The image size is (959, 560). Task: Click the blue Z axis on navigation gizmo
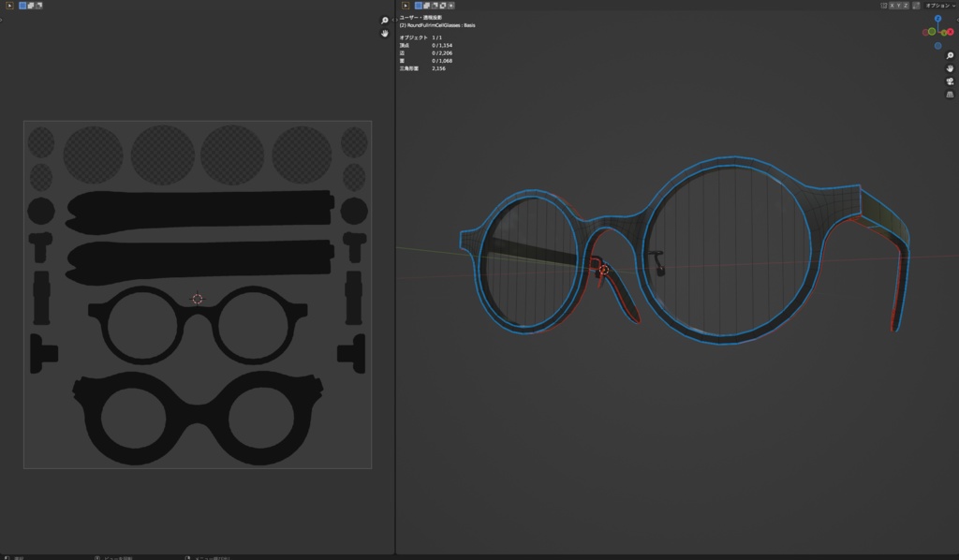tap(938, 20)
